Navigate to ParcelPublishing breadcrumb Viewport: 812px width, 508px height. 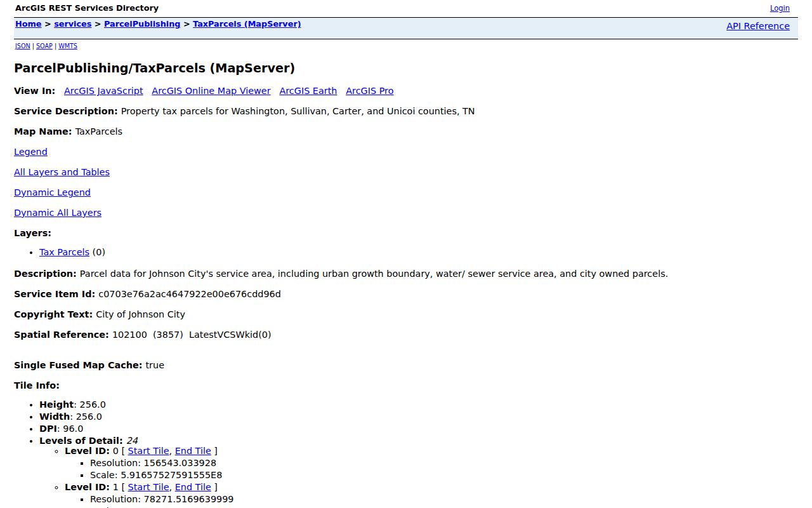(x=142, y=24)
